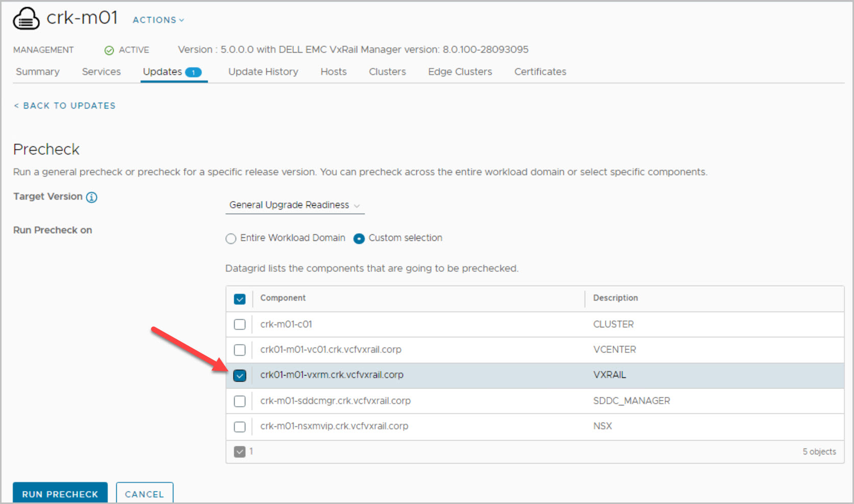The image size is (854, 504).
Task: Toggle the select-all Component header checkbox
Action: 239,299
